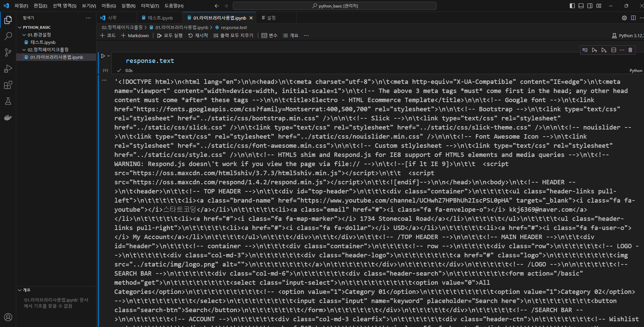Go forward with right arrow in title bar
Image resolution: width=644 pixels, height=327 pixels.
pos(226,6)
